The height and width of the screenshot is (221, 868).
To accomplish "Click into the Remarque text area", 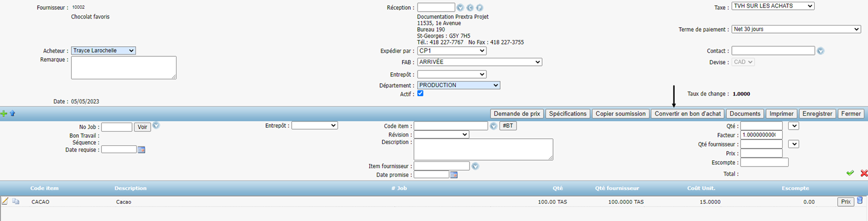I will coord(124,68).
